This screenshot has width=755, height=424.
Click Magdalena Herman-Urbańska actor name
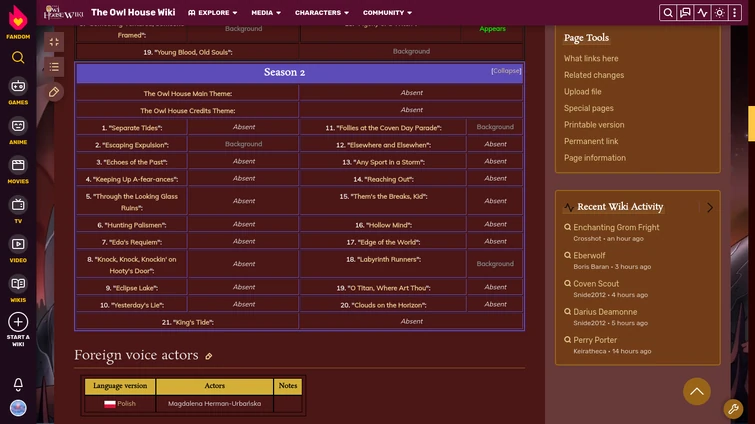214,404
